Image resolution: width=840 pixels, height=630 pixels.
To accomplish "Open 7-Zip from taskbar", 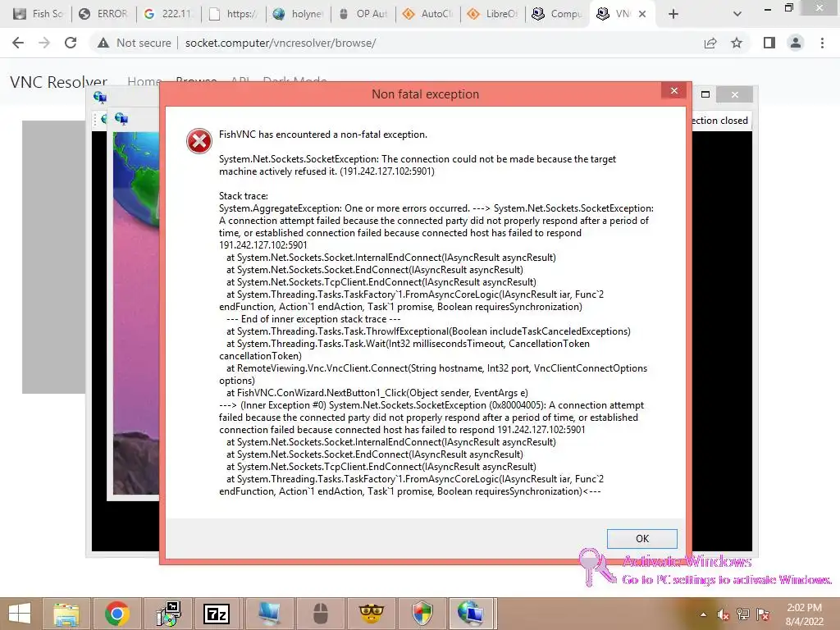I will pos(217,614).
